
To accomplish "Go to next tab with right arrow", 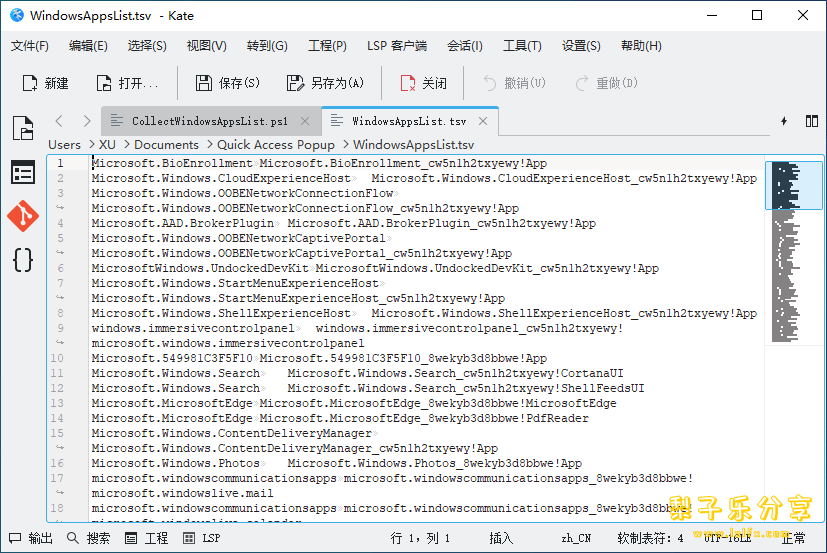I will pyautogui.click(x=87, y=121).
